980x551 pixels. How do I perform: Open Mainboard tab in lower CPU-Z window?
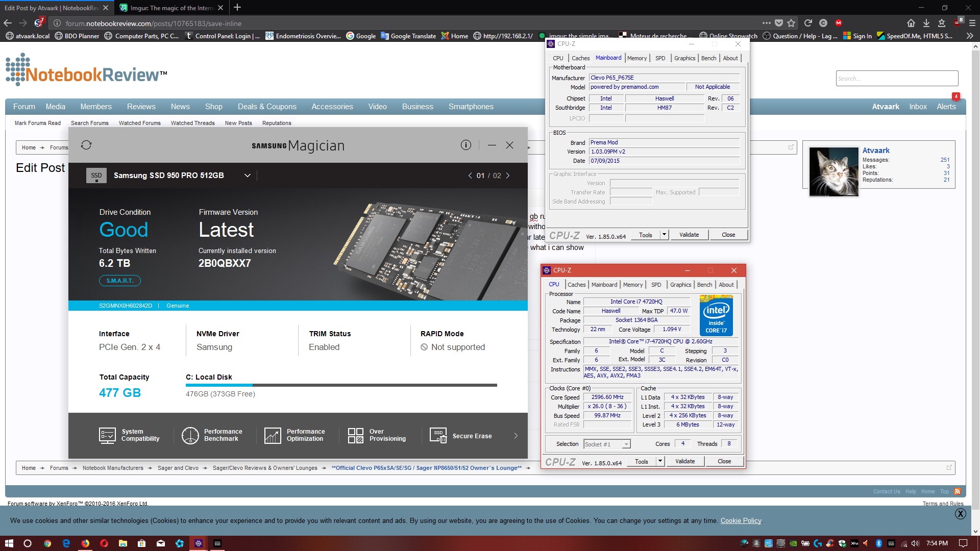604,285
